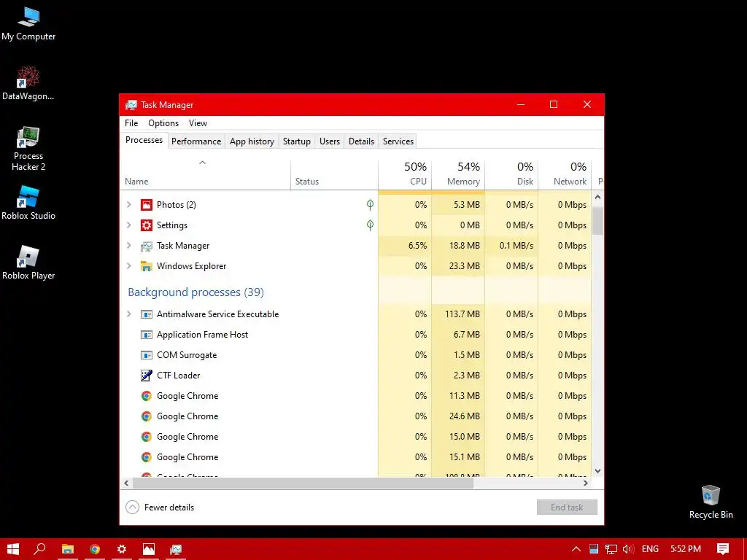Click the horizontal scrollbar left arrow
747x560 pixels.
126,483
